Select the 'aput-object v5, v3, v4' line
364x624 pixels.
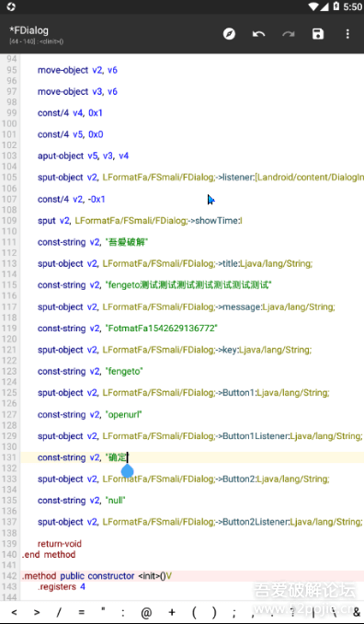83,156
